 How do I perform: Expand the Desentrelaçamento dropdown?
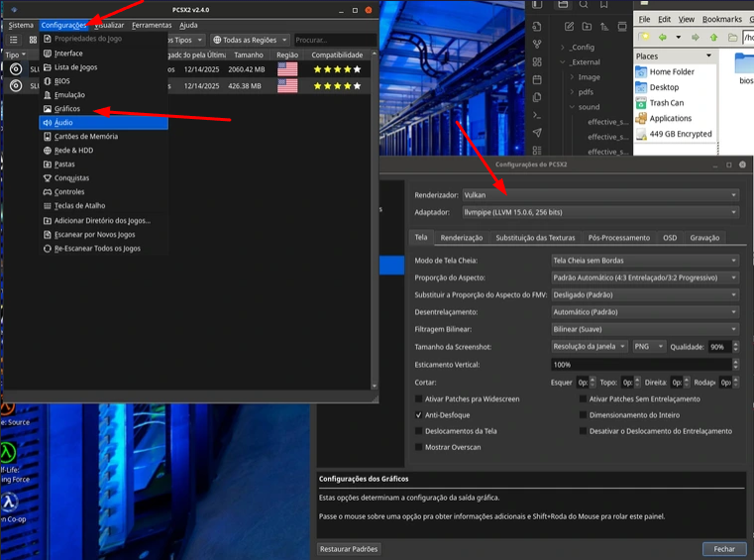pos(644,312)
